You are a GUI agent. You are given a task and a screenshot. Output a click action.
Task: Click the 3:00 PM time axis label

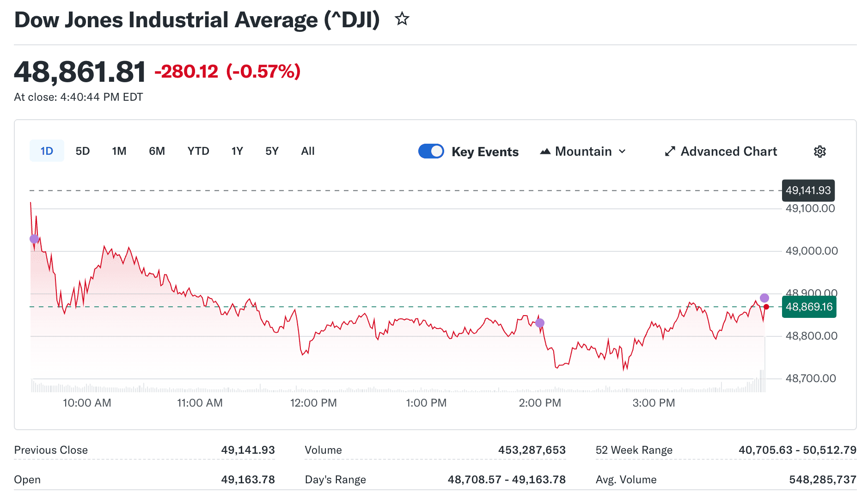(654, 403)
